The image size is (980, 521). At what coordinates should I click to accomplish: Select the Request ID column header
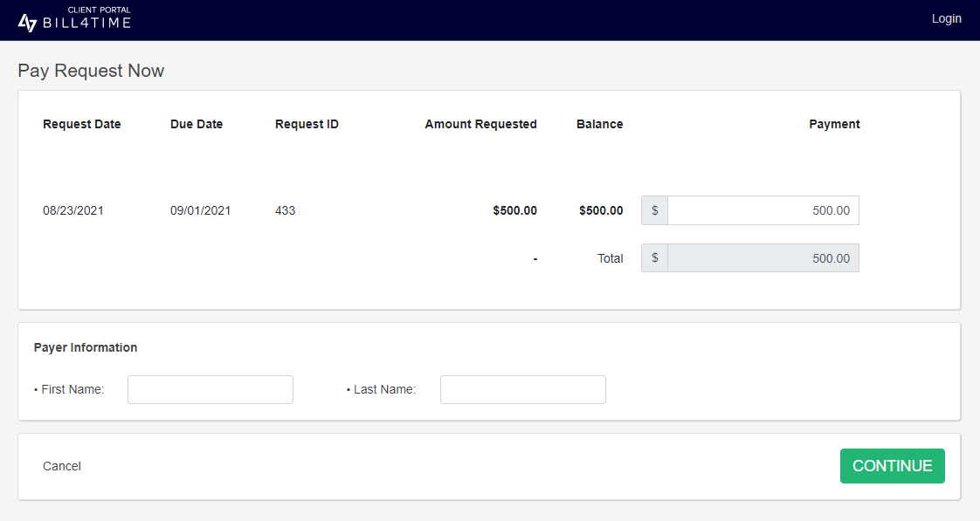(x=307, y=124)
